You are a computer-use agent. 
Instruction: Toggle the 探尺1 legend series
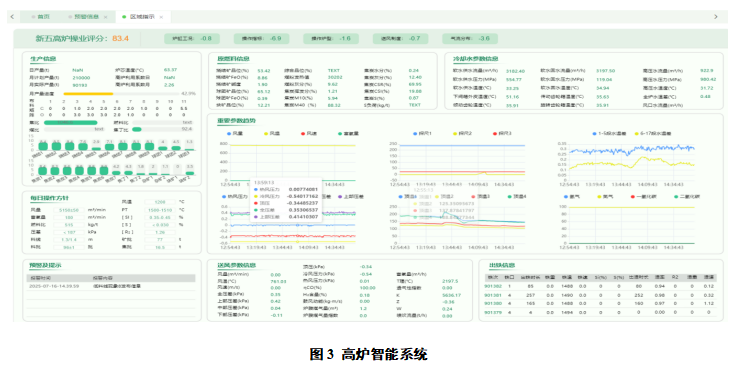[x=422, y=134]
